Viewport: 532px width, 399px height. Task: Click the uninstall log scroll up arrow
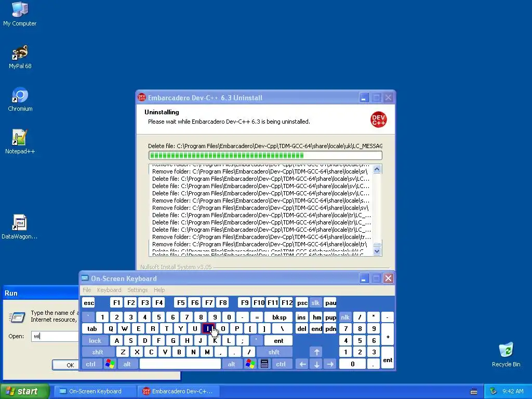pos(377,169)
